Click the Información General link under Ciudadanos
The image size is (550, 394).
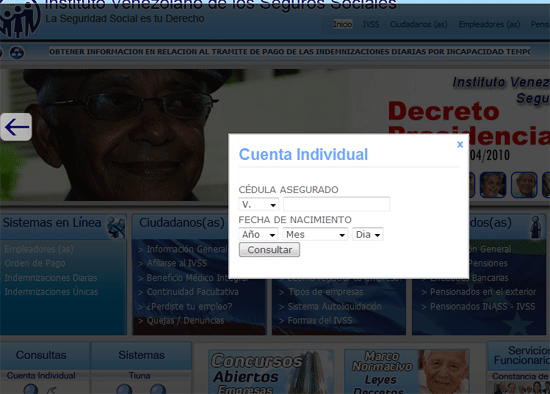point(187,249)
